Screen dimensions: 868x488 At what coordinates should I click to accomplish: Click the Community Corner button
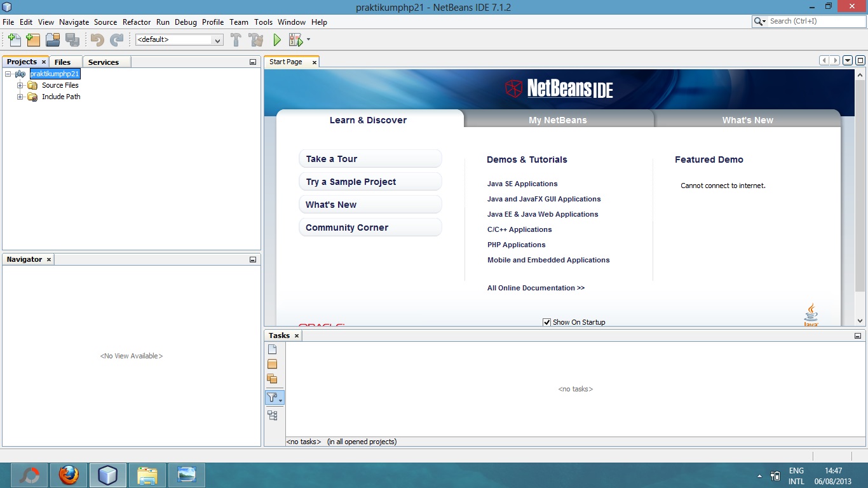370,227
